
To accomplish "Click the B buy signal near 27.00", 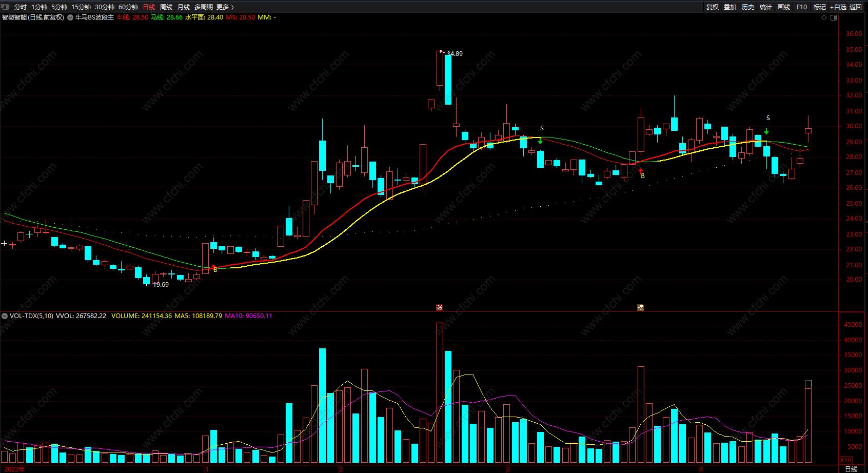I will point(643,176).
